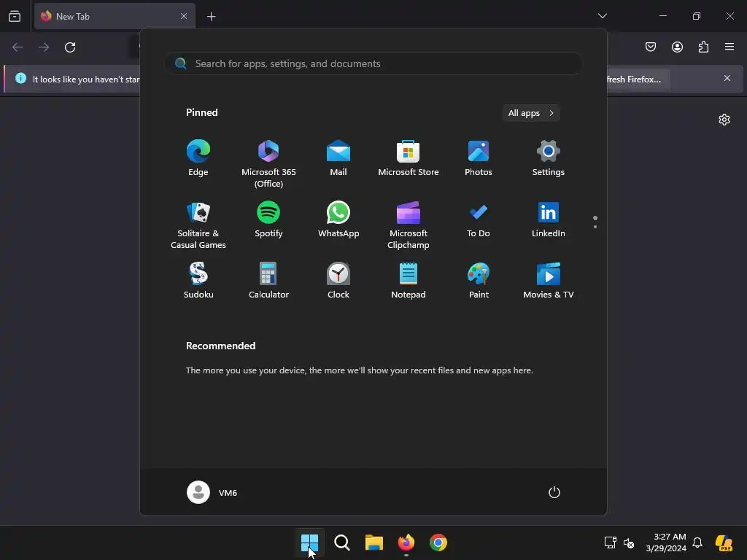Image resolution: width=747 pixels, height=560 pixels.
Task: Open the Edge app from pinned
Action: 198,158
